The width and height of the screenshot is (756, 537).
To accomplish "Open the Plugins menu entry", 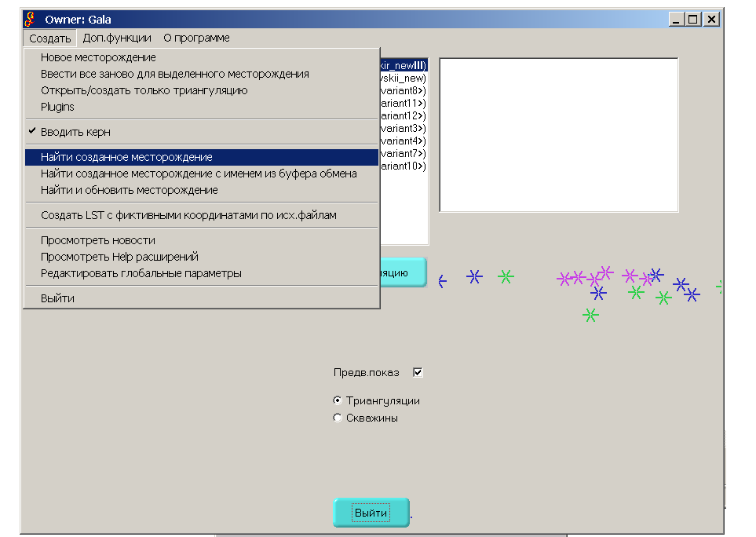I will (x=202, y=107).
